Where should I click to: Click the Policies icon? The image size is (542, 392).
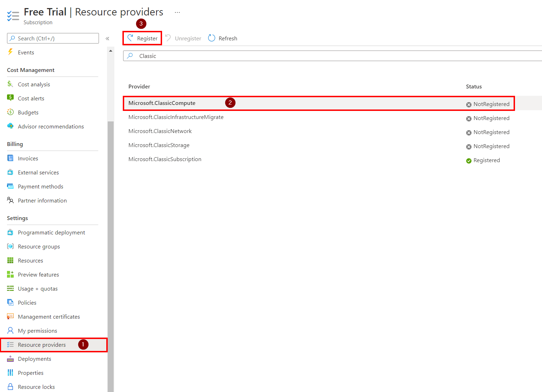(10, 302)
